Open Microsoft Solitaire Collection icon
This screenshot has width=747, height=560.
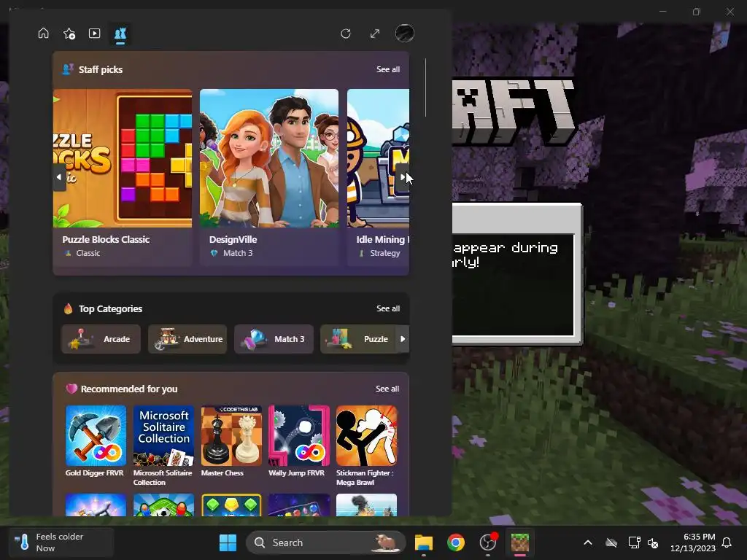click(x=163, y=435)
